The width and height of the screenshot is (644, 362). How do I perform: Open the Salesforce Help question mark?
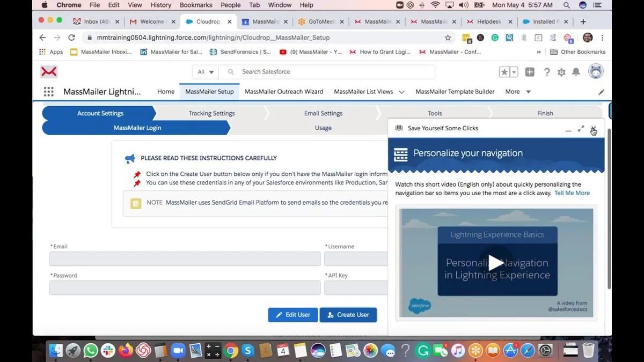[547, 72]
